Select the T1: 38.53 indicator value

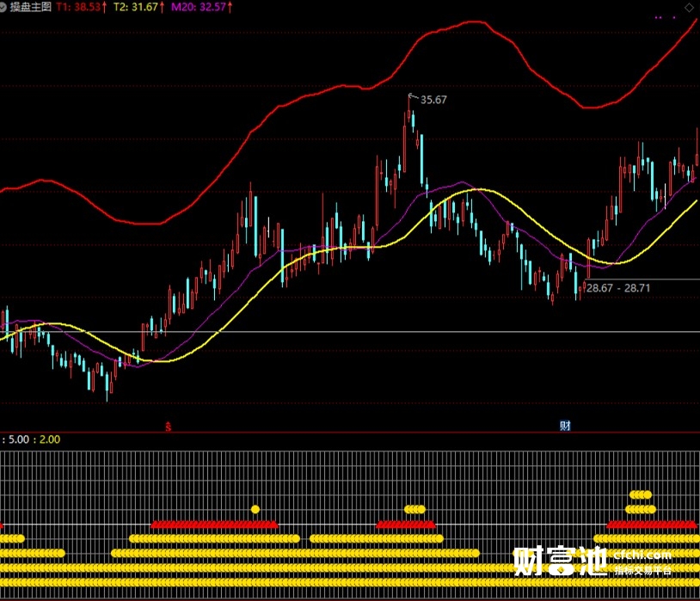pos(80,7)
